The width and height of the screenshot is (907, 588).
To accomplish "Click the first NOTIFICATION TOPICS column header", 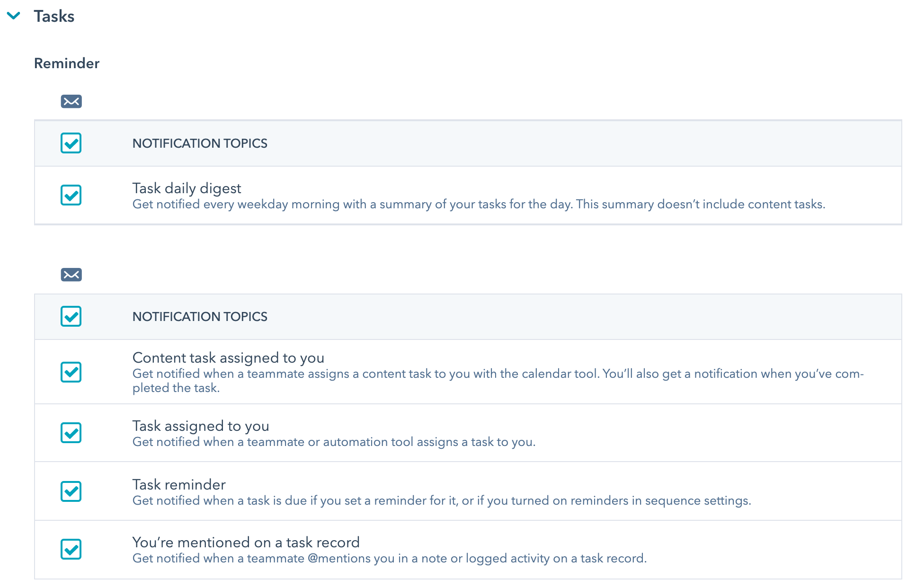I will point(200,143).
